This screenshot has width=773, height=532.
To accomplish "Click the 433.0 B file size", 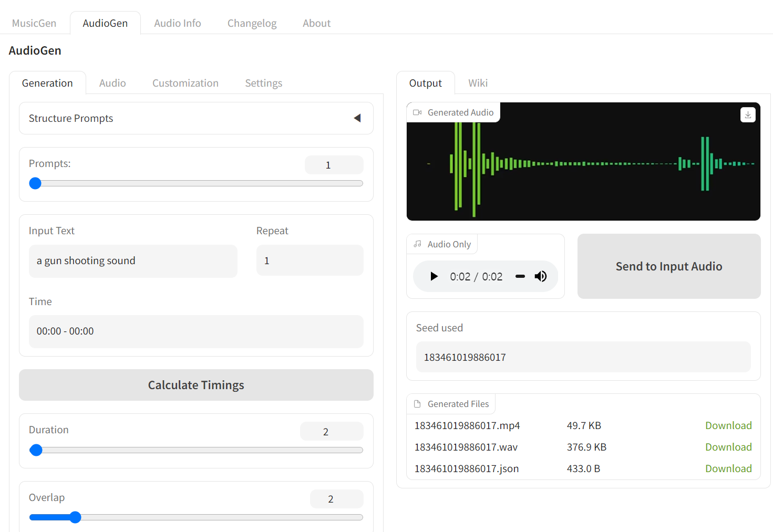I will point(583,468).
